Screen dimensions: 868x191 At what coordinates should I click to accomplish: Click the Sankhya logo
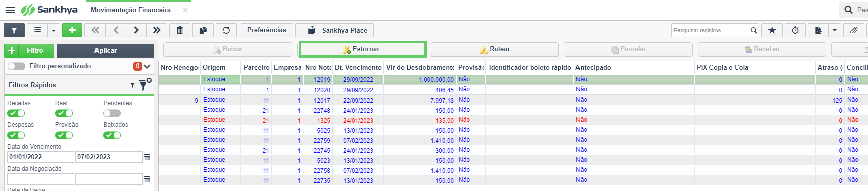pos(49,10)
